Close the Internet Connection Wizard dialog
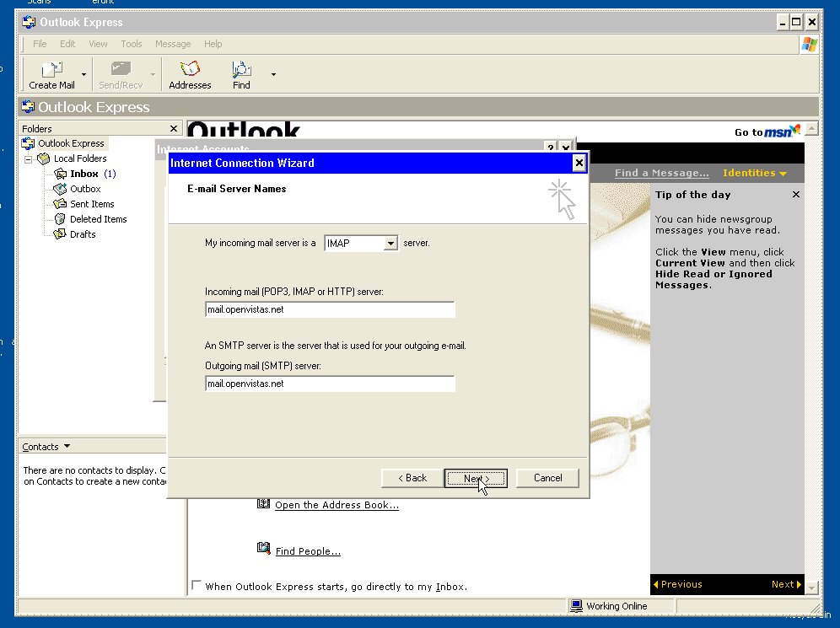The image size is (840, 628). coord(579,163)
